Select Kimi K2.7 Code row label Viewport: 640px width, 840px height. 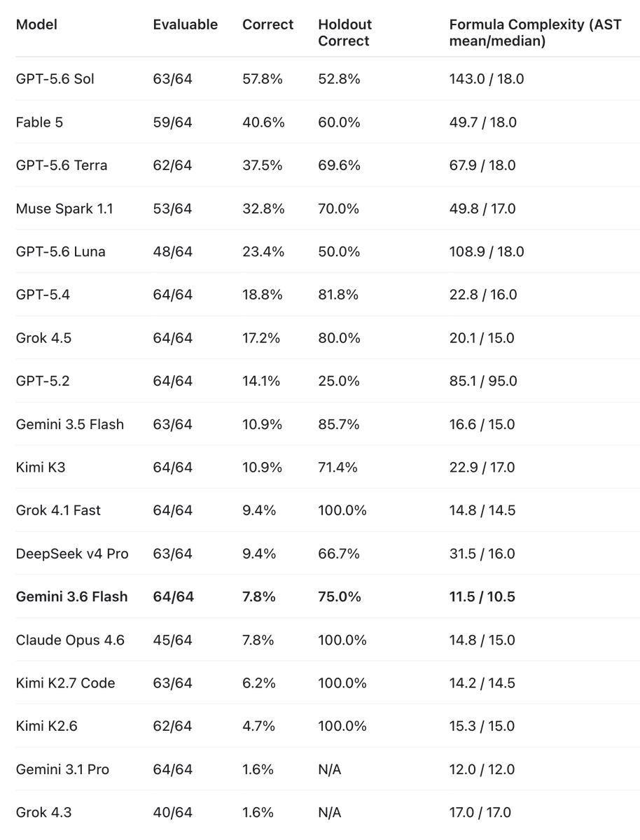[x=66, y=683]
